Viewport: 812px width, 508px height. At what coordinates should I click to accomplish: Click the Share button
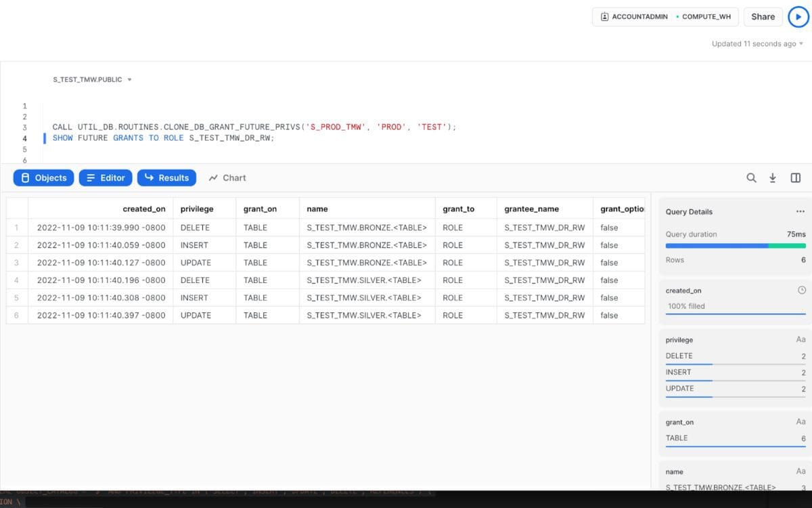tap(763, 16)
